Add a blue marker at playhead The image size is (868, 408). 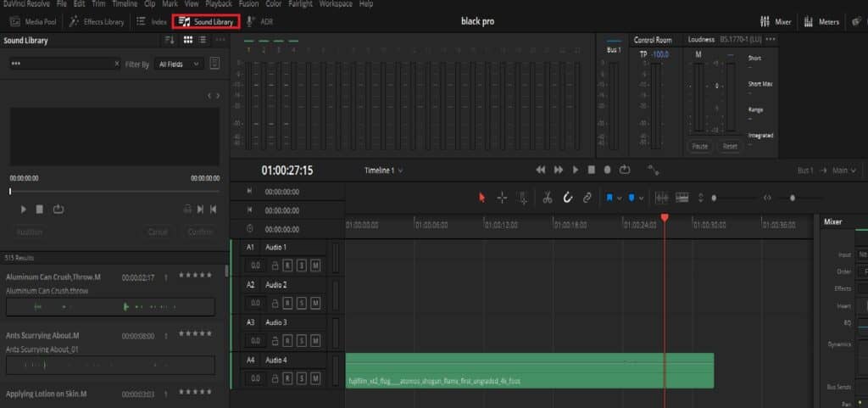coord(632,198)
